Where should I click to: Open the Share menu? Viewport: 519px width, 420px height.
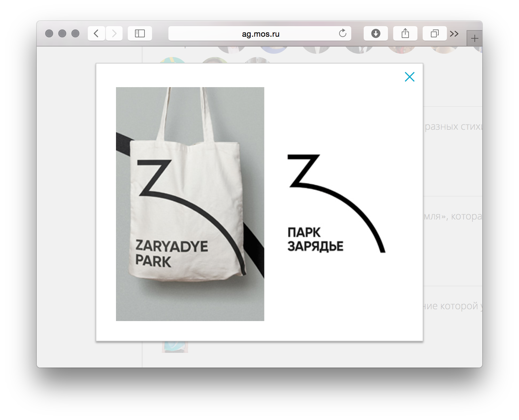tap(405, 33)
